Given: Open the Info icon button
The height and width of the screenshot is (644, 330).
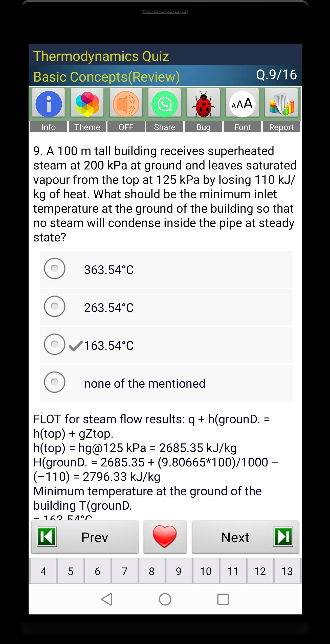Looking at the screenshot, I should 49,104.
